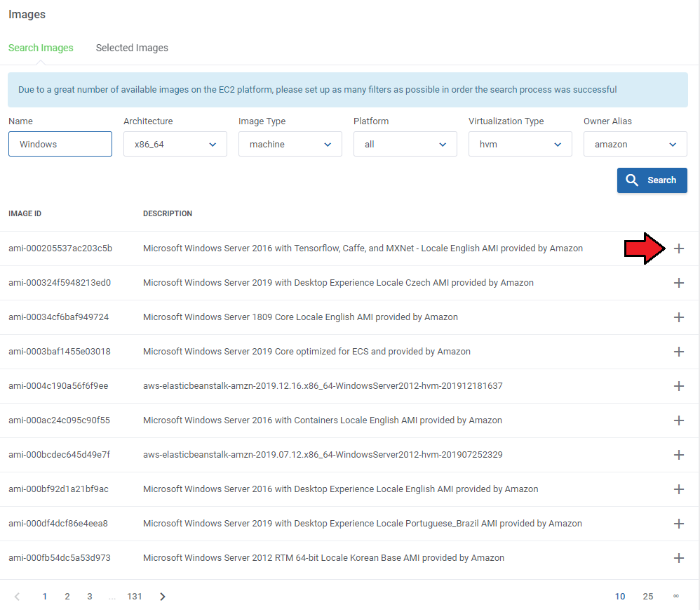Click Server 2019 Core optimized for ECS description
The height and width of the screenshot is (610, 700).
click(307, 352)
